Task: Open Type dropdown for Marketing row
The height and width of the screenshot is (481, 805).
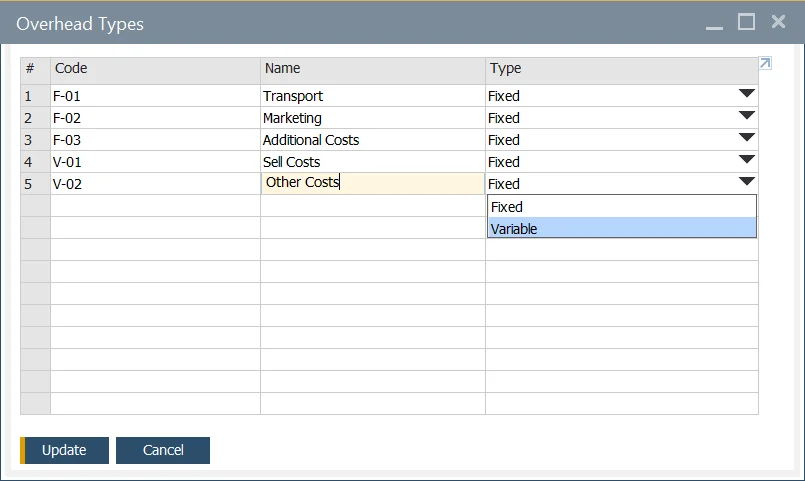Action: (x=746, y=117)
